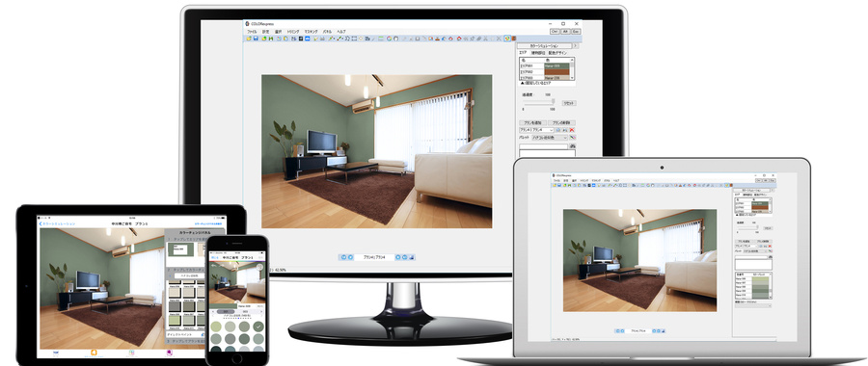Image resolution: width=868 pixels, height=366 pixels.
Task: Click the リセット button beside the monitor slider
Action: click(x=569, y=103)
